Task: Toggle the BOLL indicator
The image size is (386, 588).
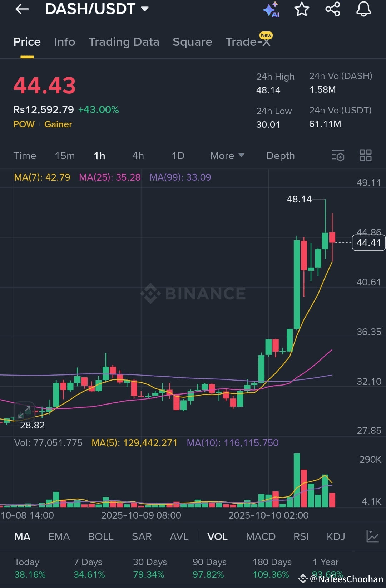Action: point(100,536)
